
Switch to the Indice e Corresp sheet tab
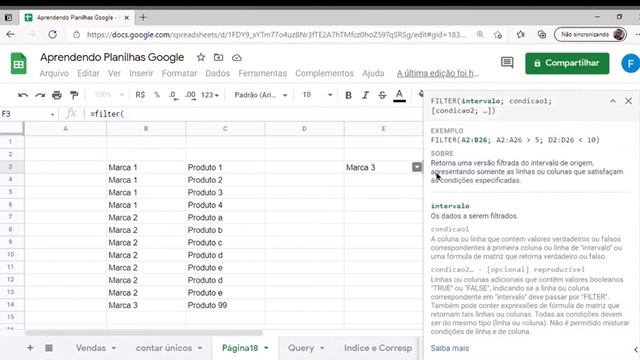(x=378, y=348)
